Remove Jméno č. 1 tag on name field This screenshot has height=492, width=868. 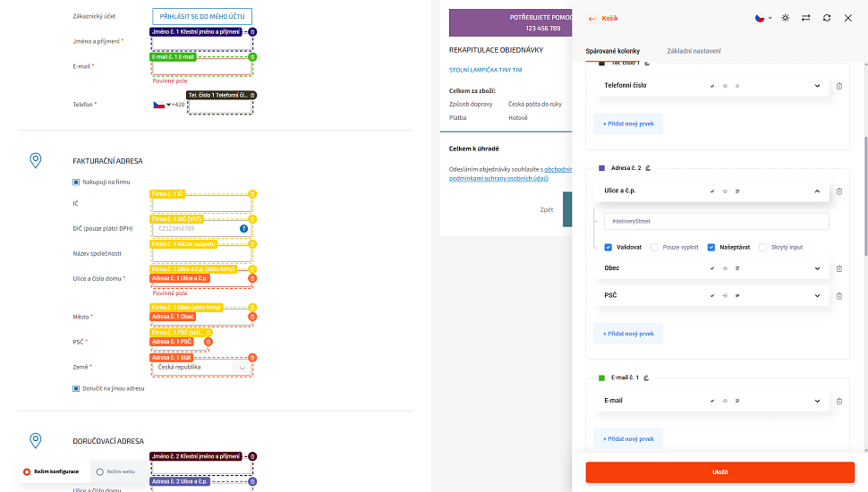(x=252, y=32)
